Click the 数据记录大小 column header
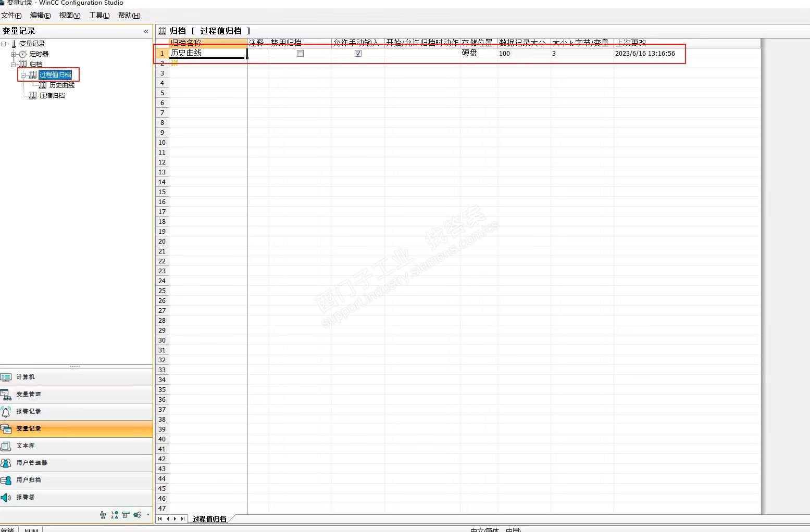Image resolution: width=810 pixels, height=532 pixels. 524,43
